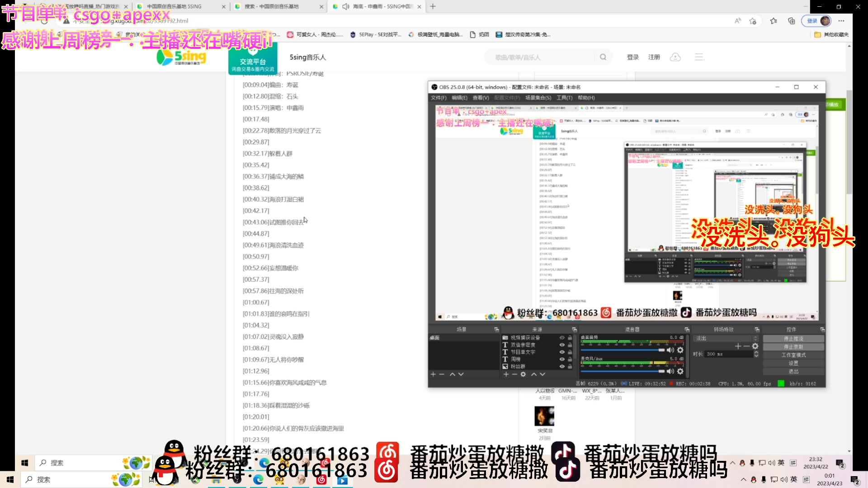Mute the 麦克风/Aux speaker icon
Image resolution: width=868 pixels, height=488 pixels.
point(670,371)
